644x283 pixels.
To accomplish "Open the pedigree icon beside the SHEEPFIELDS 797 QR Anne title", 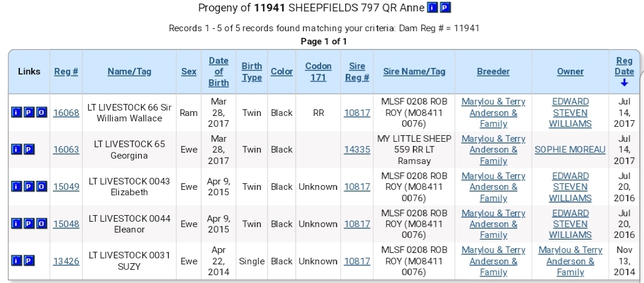I will (445, 7).
